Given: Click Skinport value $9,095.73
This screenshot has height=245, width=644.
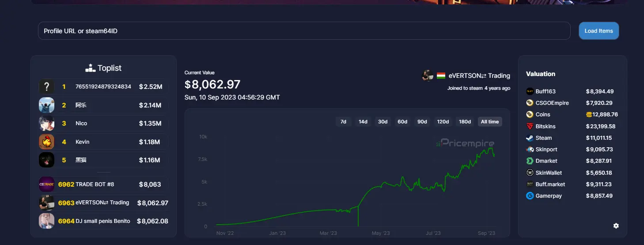Looking at the screenshot, I should pyautogui.click(x=599, y=149).
